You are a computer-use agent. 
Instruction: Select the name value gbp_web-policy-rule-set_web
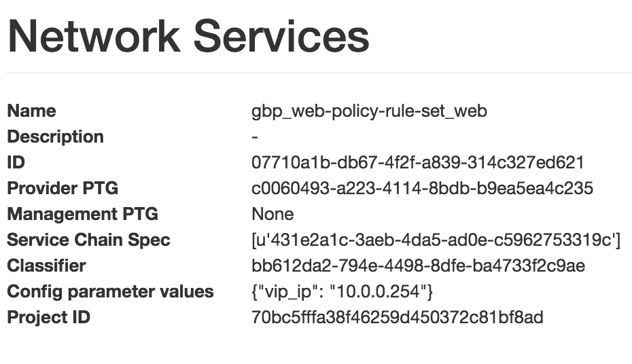point(369,111)
